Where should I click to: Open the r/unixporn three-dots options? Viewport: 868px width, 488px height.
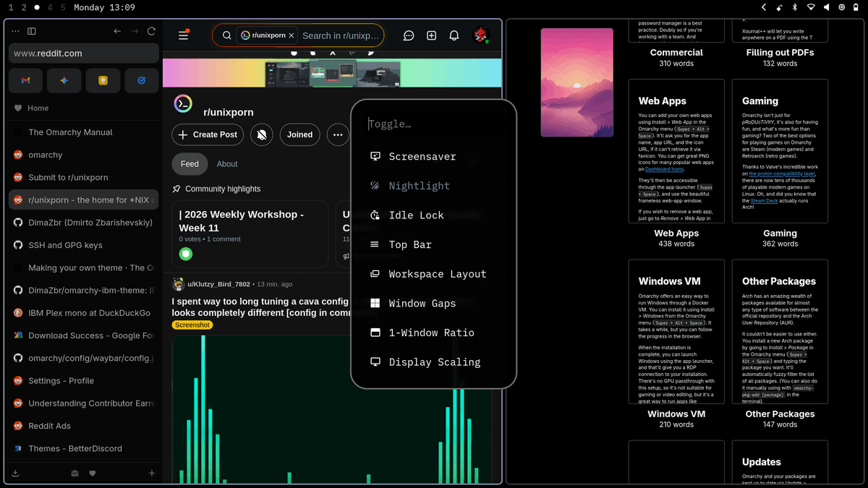pos(338,134)
